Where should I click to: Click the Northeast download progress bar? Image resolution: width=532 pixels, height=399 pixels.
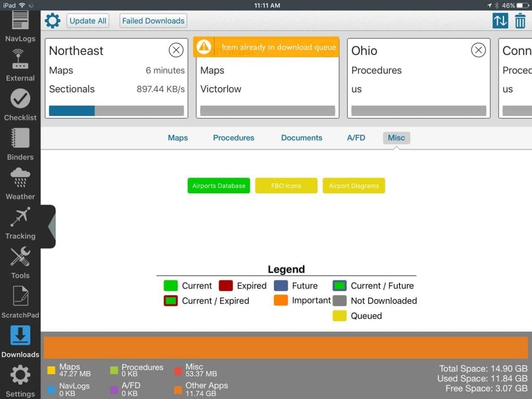tap(116, 111)
